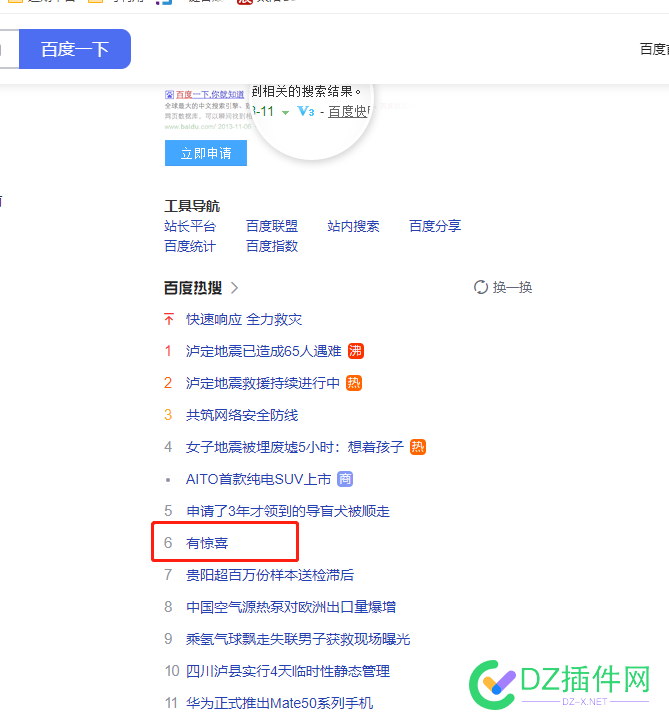Screen dimensions: 669x725
Task: Click rank number 2 in hot list
Action: coord(168,383)
